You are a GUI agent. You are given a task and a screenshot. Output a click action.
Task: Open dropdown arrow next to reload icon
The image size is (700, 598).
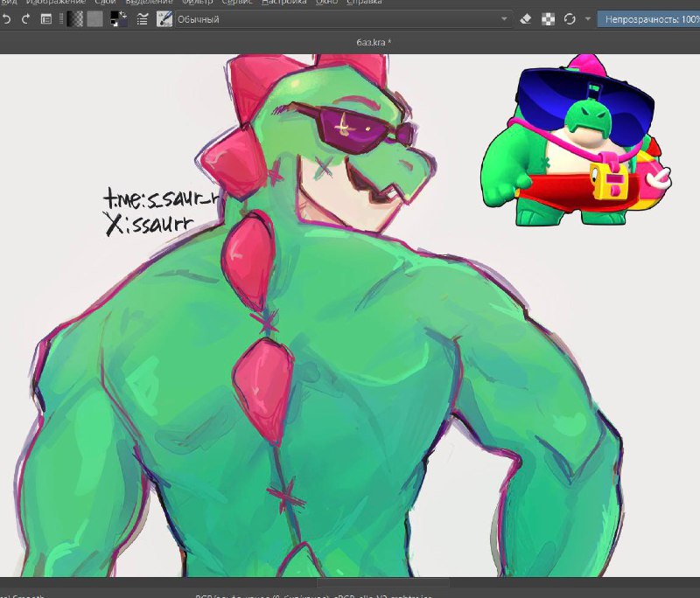[588, 19]
